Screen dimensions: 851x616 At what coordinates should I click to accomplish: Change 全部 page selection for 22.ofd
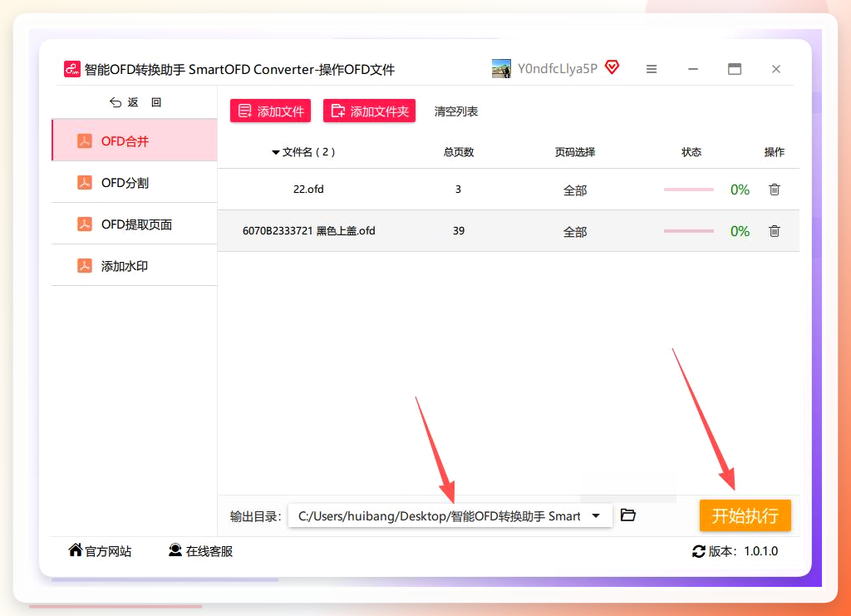(x=575, y=190)
